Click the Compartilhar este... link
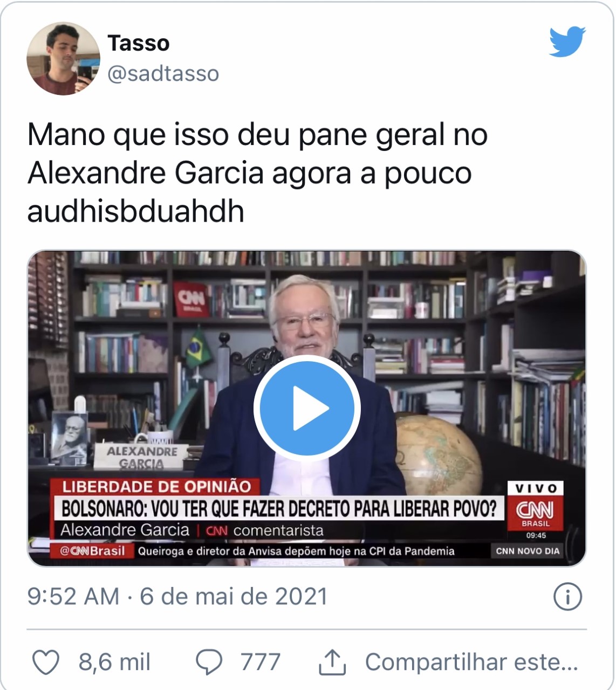 [x=471, y=662]
